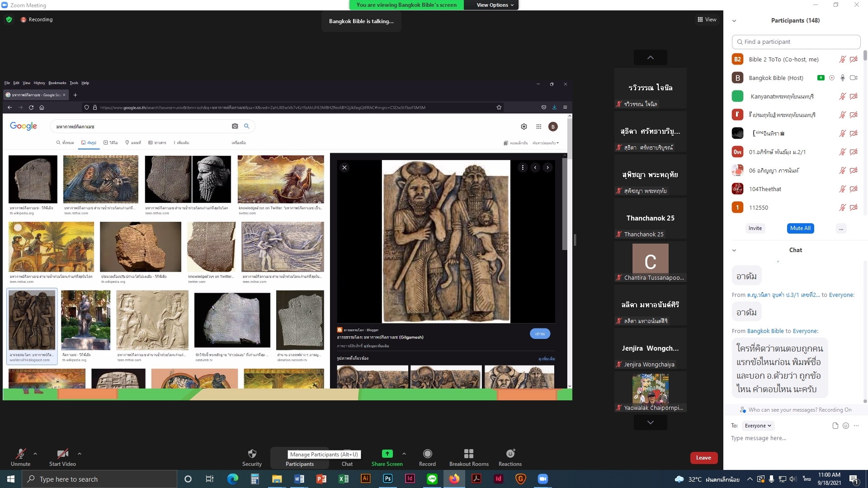Open Task View icon in taskbar
This screenshot has height=488, width=868.
tap(210, 479)
